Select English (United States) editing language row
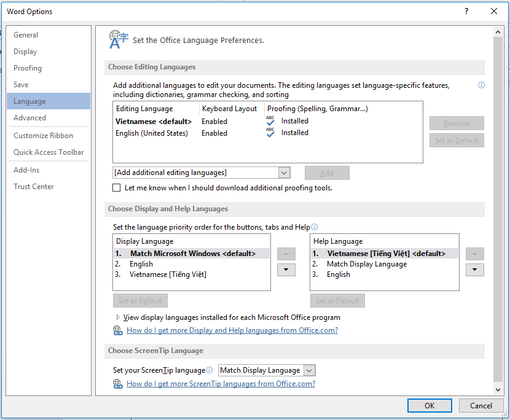The image size is (510, 420). coord(152,133)
